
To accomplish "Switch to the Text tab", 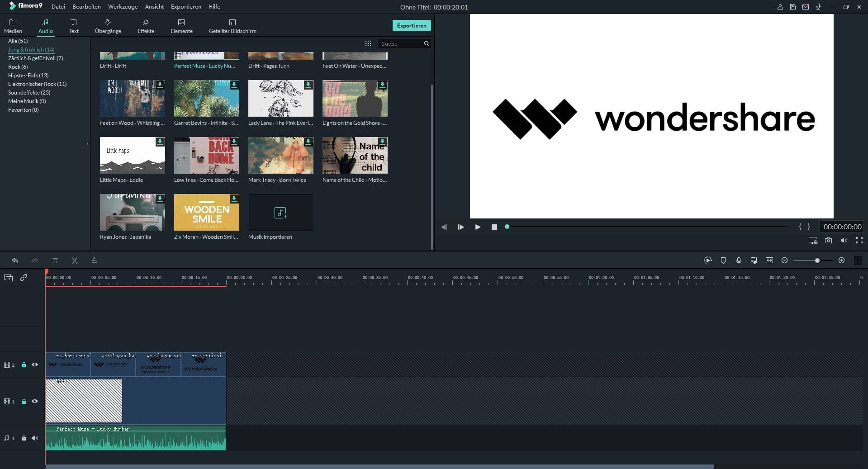I will (74, 26).
